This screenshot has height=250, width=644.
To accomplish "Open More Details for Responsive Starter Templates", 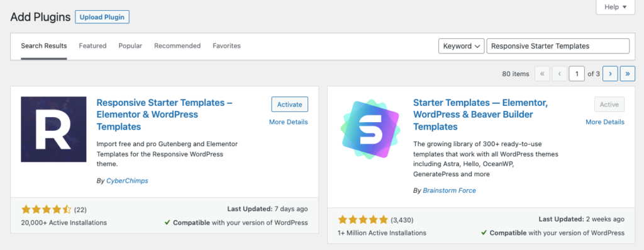I will (288, 122).
